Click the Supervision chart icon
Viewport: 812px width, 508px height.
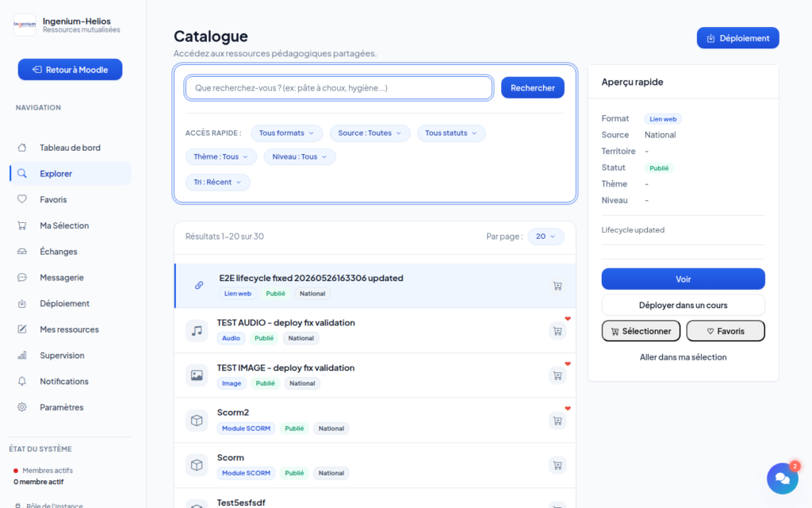tap(21, 355)
